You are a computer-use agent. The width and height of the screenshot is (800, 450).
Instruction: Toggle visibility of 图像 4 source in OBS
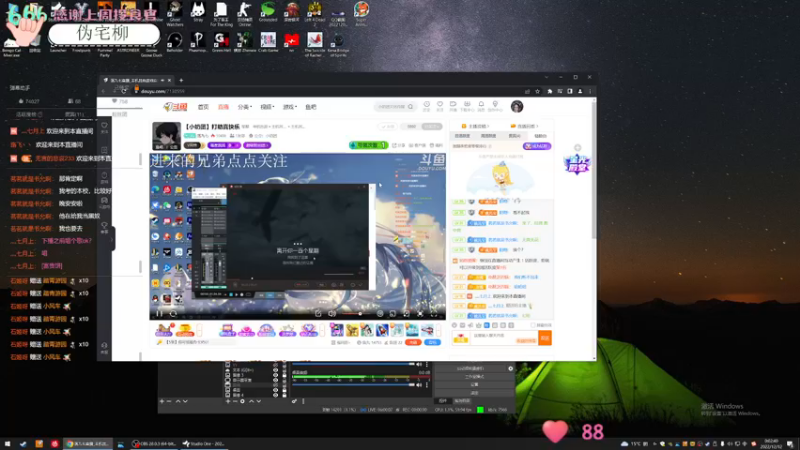(276, 395)
